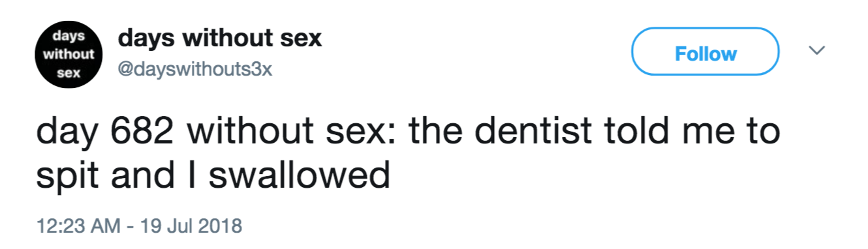Click the 'spit and I swallowed' line
The image size is (868, 249).
[212, 175]
